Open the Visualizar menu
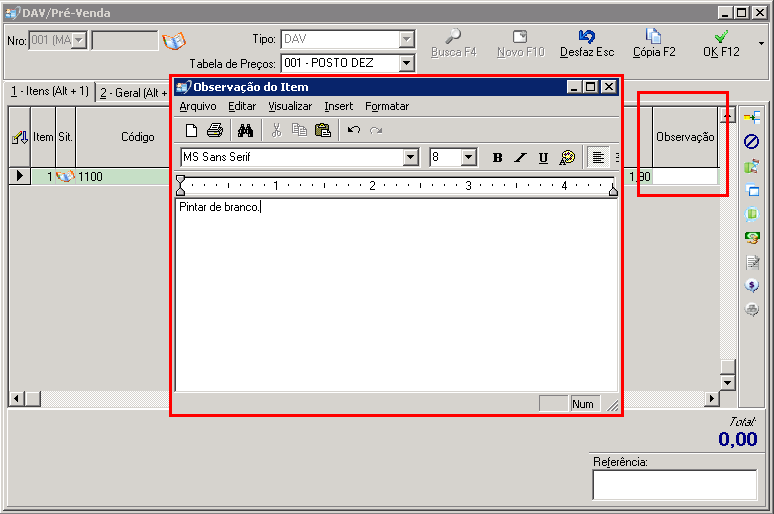Screen dimensions: 774x514 [x=290, y=106]
